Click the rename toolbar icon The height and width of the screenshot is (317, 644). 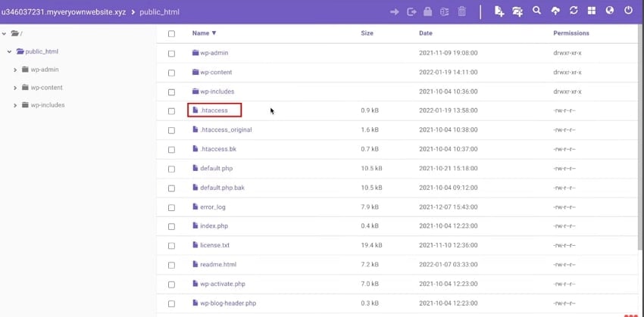444,12
